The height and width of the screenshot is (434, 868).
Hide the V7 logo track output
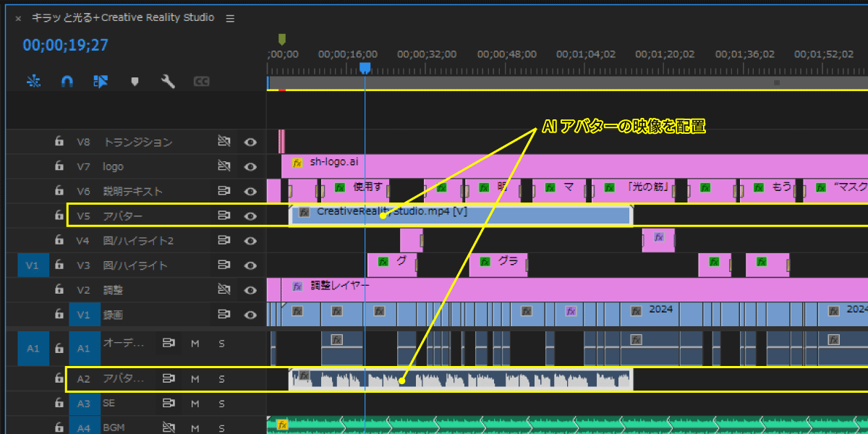[x=250, y=167]
